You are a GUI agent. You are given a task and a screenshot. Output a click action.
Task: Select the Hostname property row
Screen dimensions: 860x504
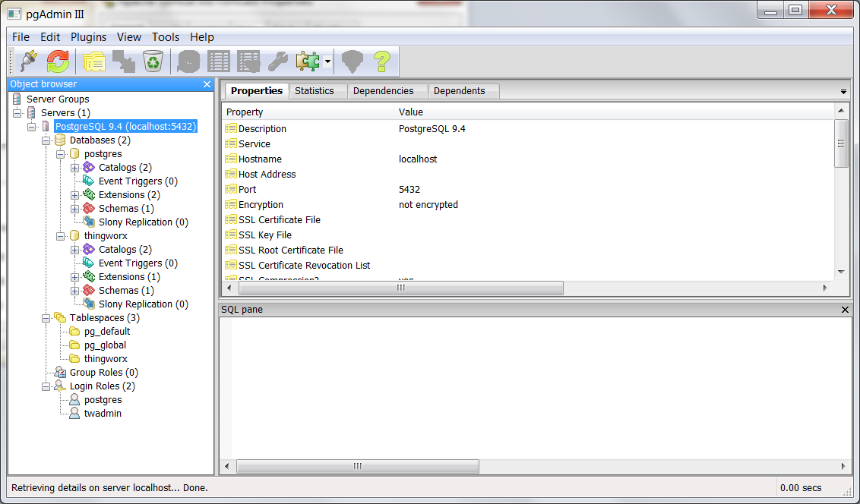pyautogui.click(x=528, y=159)
